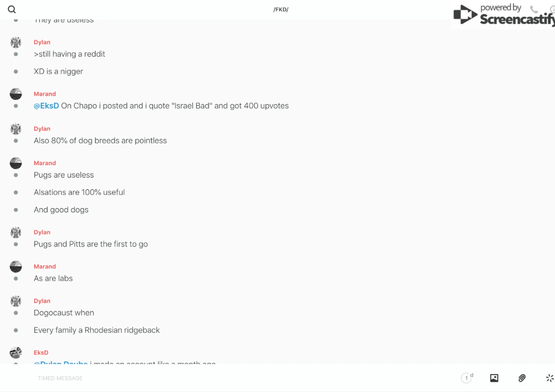The width and height of the screenshot is (555, 392).
Task: Click the Dylan username above "Dogocaust when"
Action: click(42, 301)
